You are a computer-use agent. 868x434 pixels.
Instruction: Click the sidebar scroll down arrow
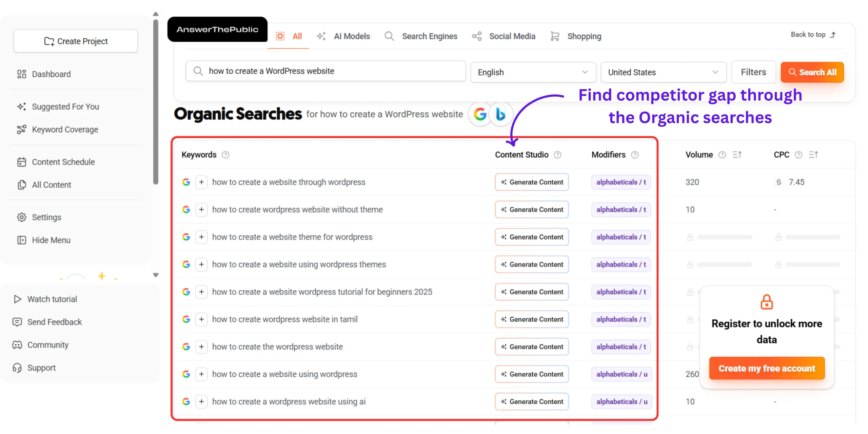click(x=156, y=275)
